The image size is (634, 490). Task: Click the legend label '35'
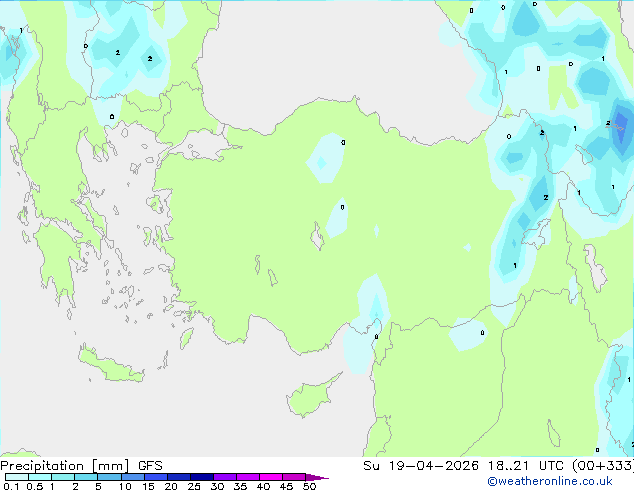tap(241, 486)
